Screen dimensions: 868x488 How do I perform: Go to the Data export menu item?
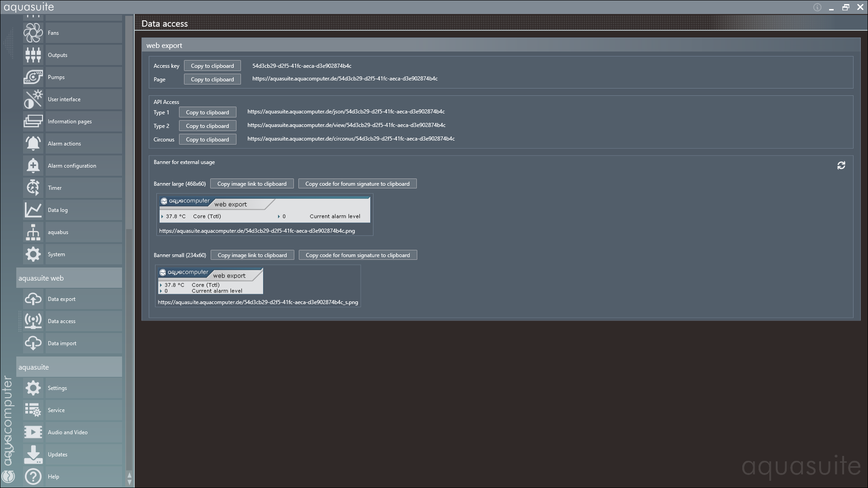point(84,299)
